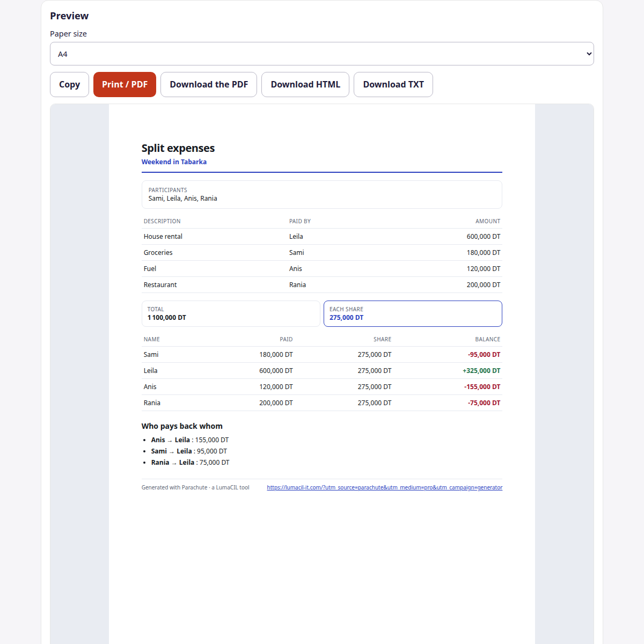Click the "BALANCE" column header

click(488, 339)
